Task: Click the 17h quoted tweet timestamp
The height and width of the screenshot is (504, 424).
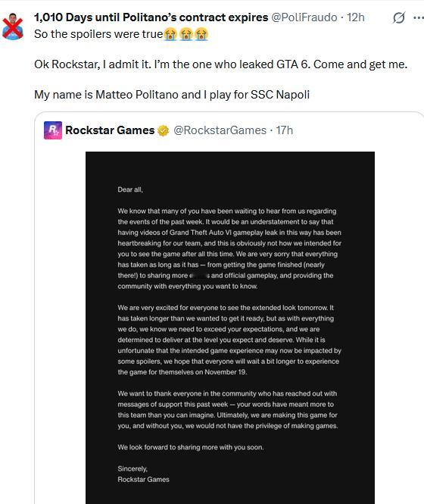Action: [284, 130]
